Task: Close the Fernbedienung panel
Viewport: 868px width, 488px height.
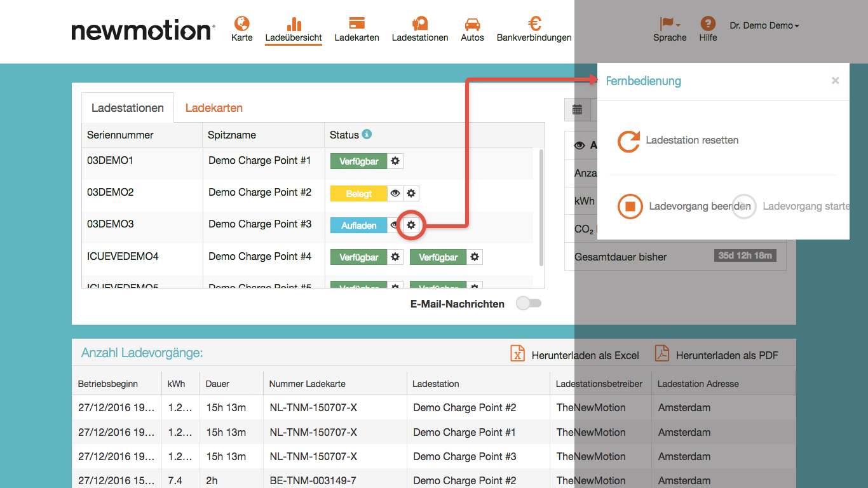Action: 835,80
